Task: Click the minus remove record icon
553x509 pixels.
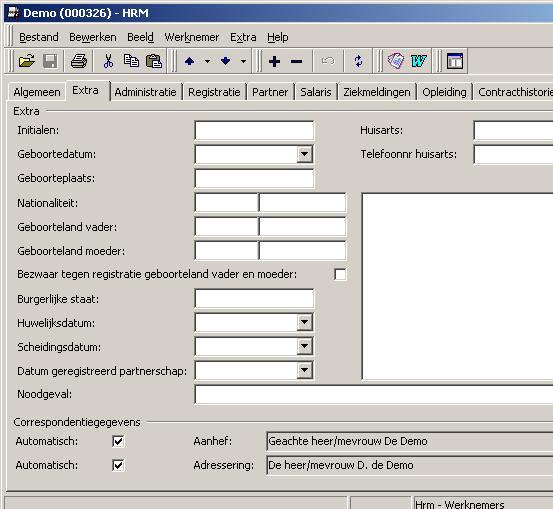Action: coord(296,61)
